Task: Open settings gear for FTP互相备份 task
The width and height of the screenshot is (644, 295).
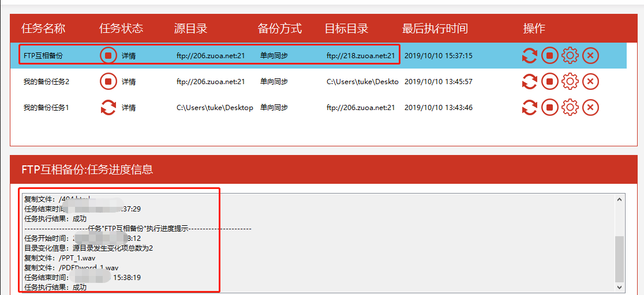Action: [570, 56]
